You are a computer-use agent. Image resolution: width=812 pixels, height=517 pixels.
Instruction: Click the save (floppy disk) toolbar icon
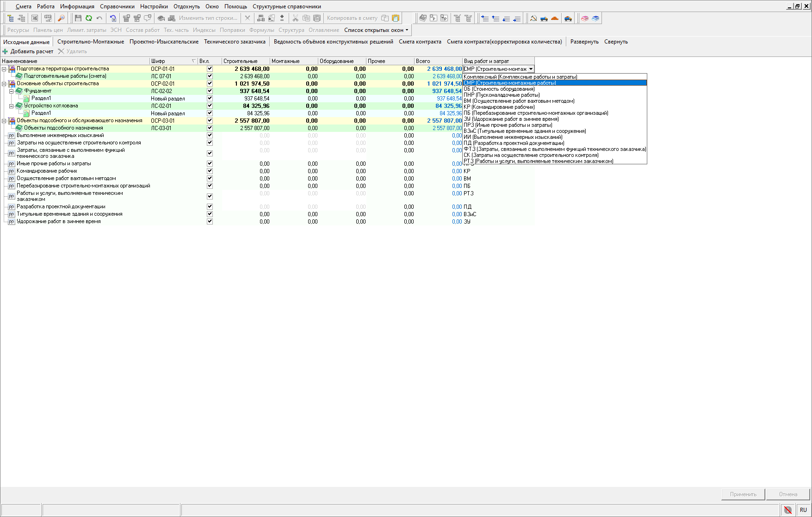click(78, 18)
